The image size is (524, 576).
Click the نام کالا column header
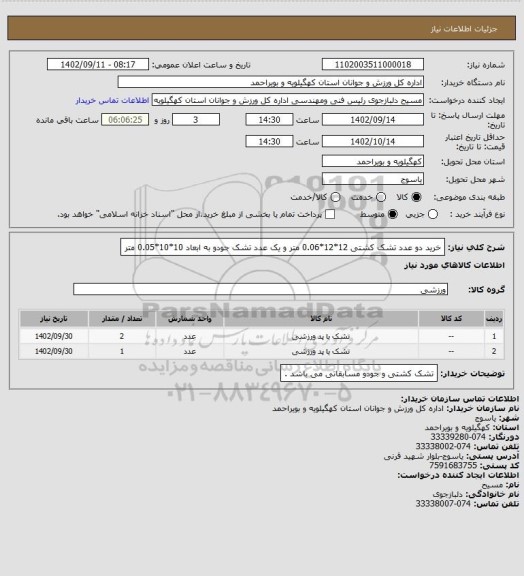coord(321,318)
